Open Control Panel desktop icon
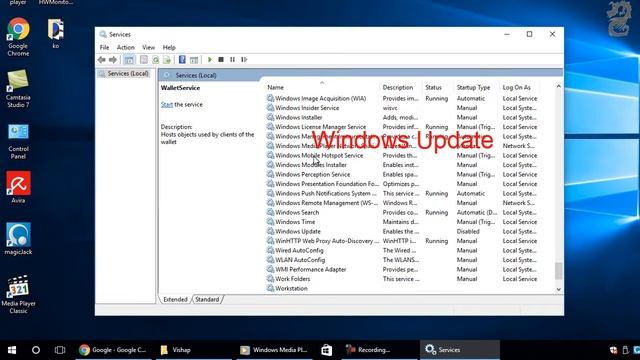 18,141
